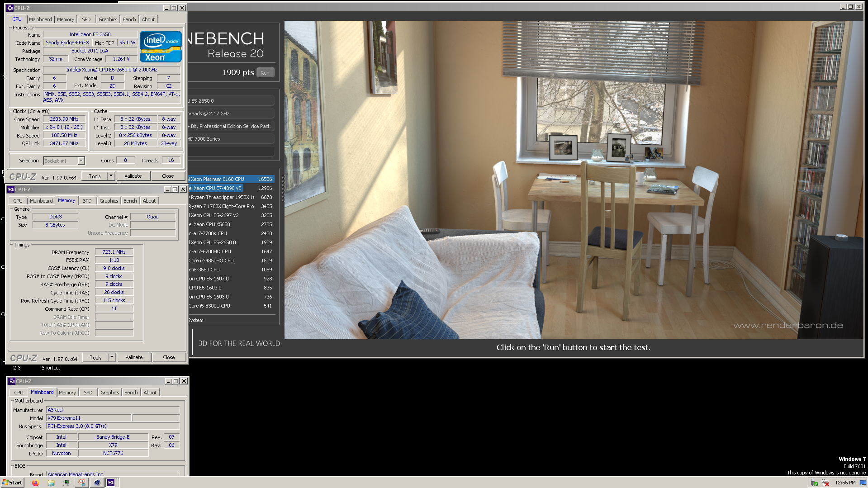Open SPD tab in the Memory CPU-Z window

87,201
